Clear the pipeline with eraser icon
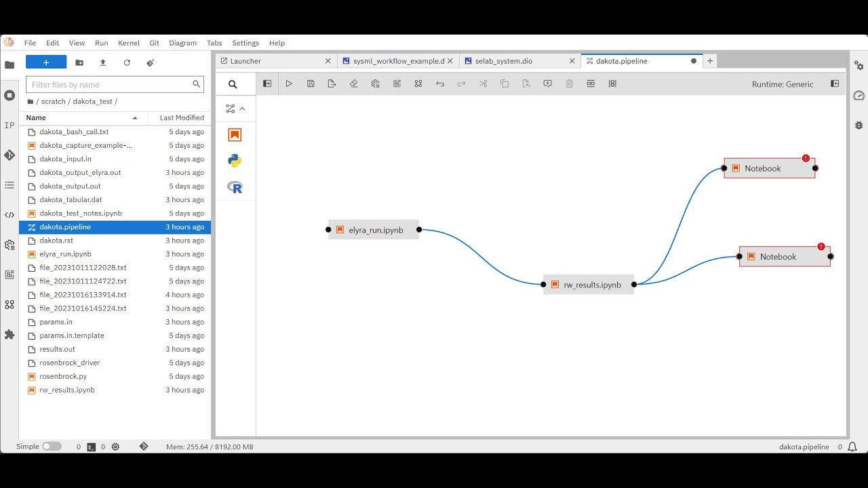Viewport: 868px width, 488px height. 353,84
